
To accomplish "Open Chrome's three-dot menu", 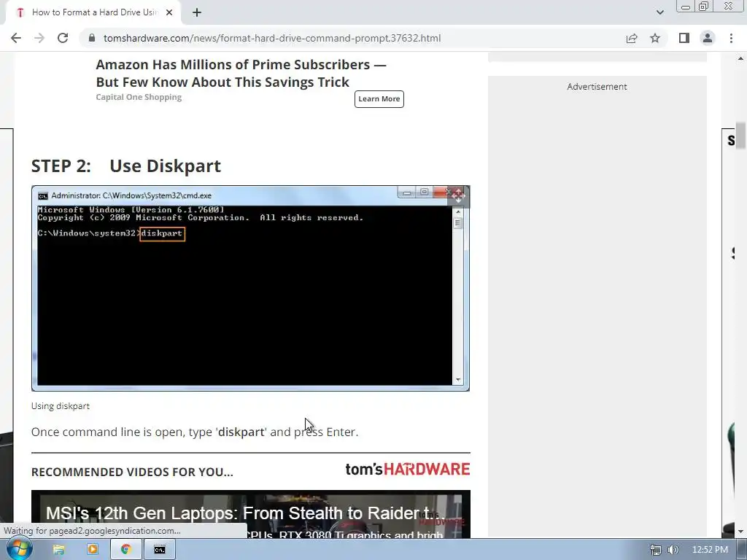I will pos(731,38).
